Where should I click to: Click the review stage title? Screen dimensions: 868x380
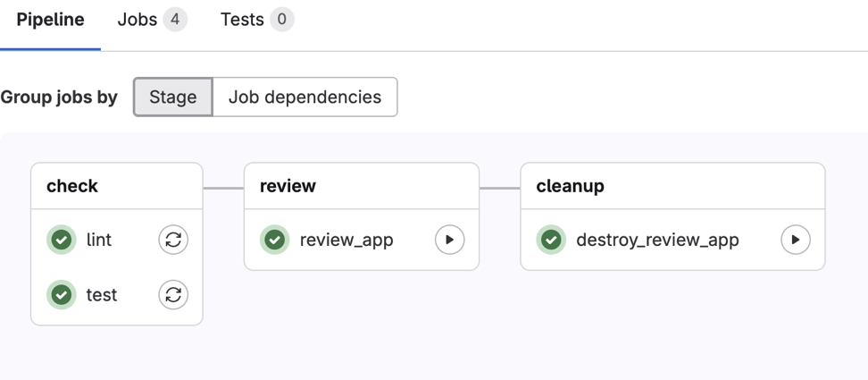click(x=288, y=186)
